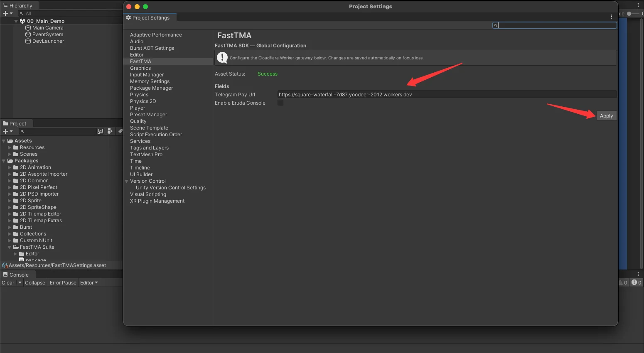Screen dimensions: 644x353
Task: Select the 2D Tilemap Editor package
Action: tap(40, 214)
